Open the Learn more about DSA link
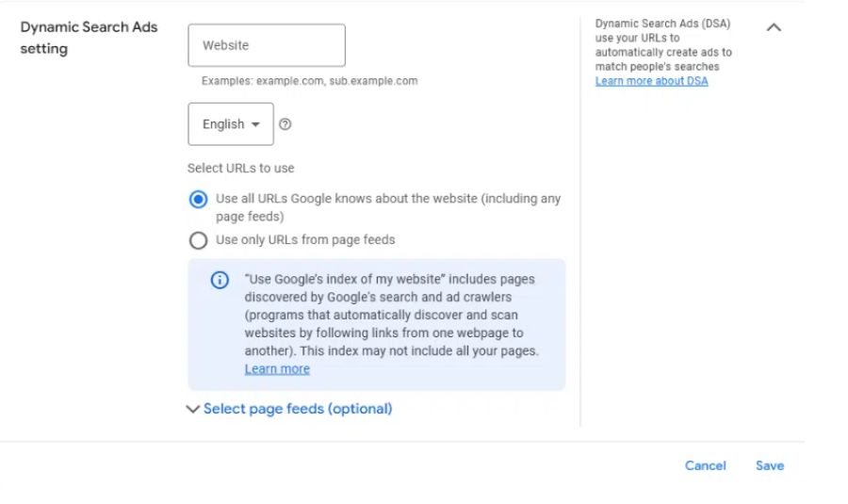This screenshot has width=848, height=504. click(652, 81)
